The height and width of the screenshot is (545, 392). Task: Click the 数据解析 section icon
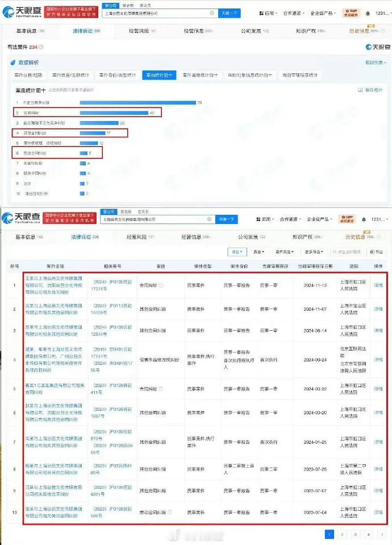pyautogui.click(x=13, y=63)
